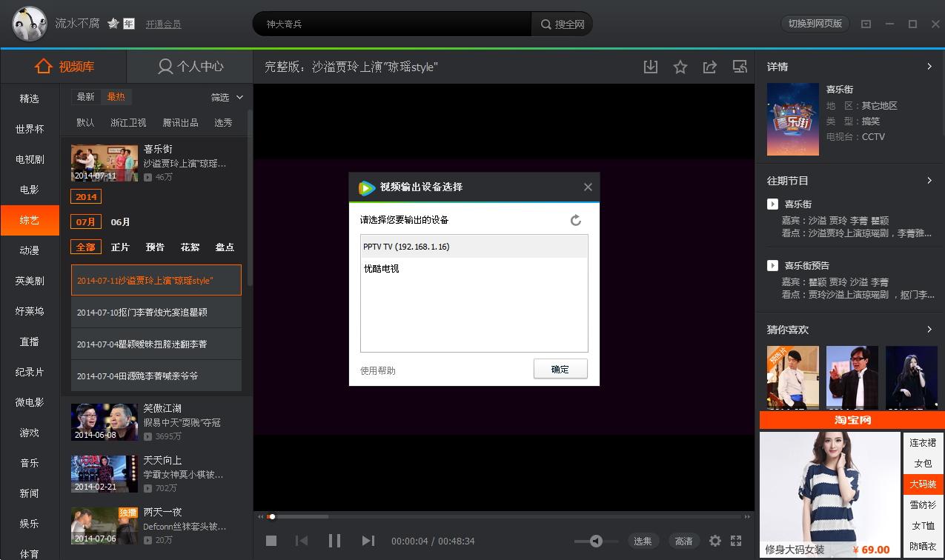945x560 pixels.
Task: Show 预告 trailers only
Action: pos(156,247)
